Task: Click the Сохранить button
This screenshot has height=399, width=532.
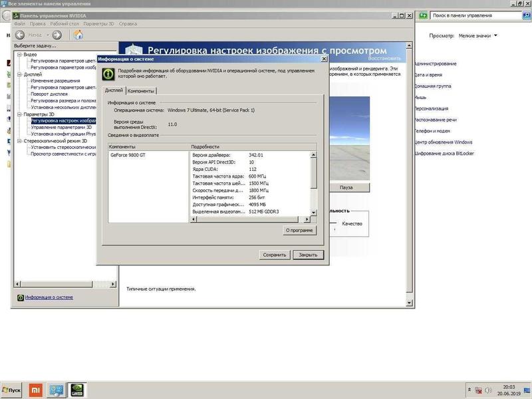Action: 274,255
